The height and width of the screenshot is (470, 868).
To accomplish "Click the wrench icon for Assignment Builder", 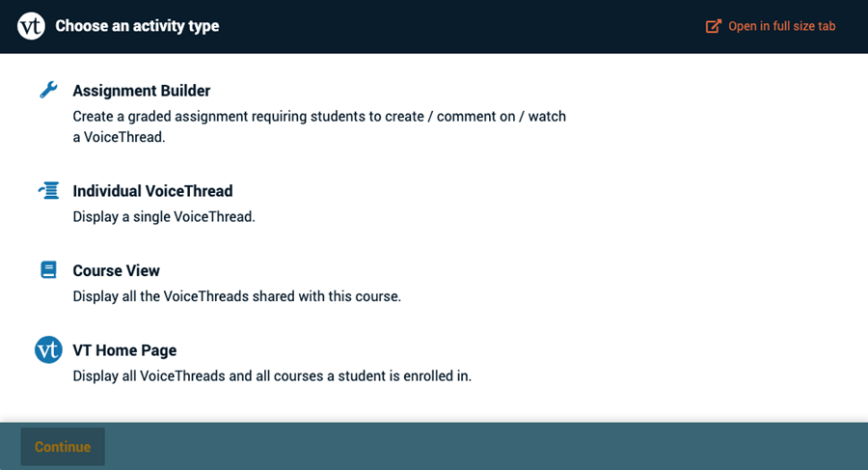I will click(48, 90).
